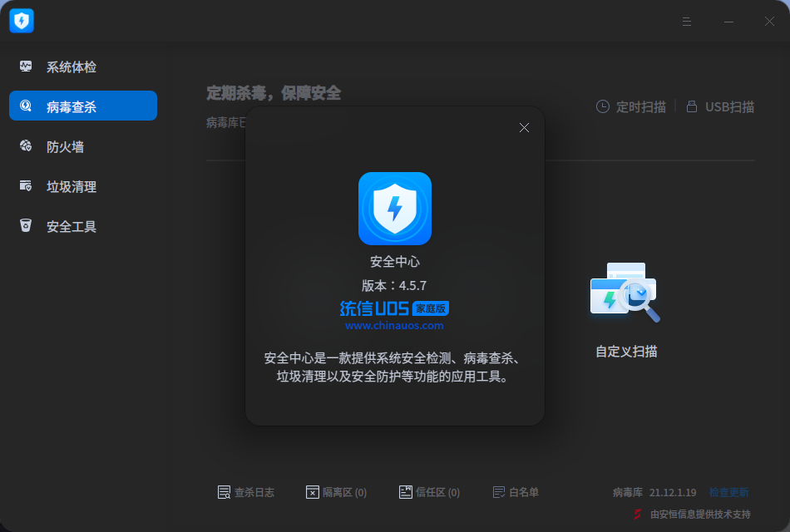This screenshot has width=790, height=532.
Task: Select the 系统体检 health check icon
Action: pyautogui.click(x=27, y=66)
